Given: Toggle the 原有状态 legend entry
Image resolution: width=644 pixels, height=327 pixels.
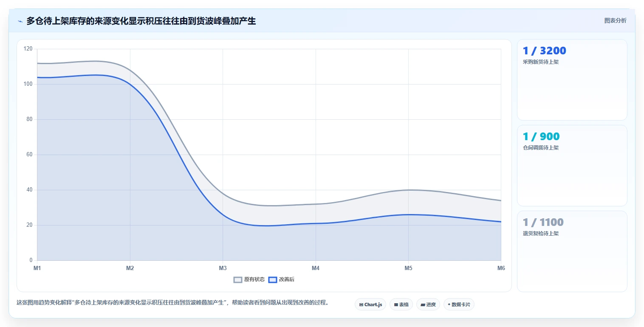Looking at the screenshot, I should 249,279.
